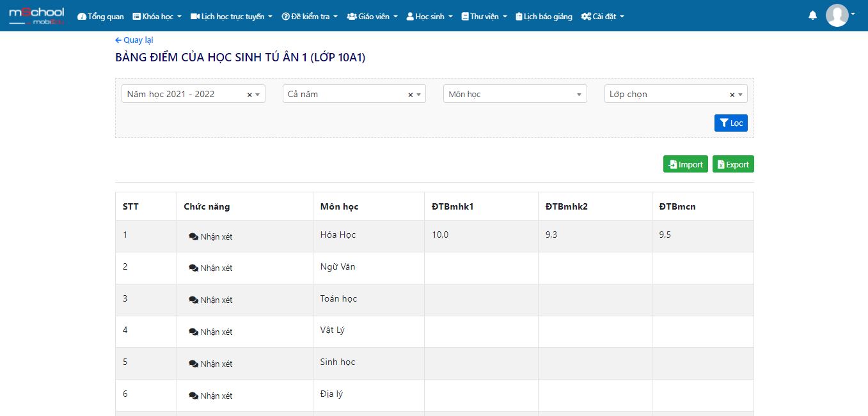Click the Chức năng column header
The height and width of the screenshot is (416, 868).
(245, 206)
